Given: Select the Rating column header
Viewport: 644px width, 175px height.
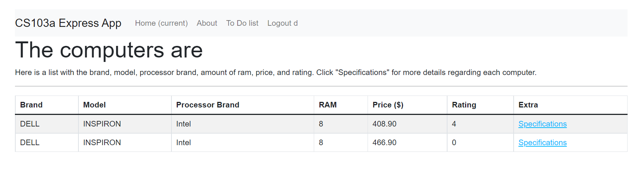Looking at the screenshot, I should [x=464, y=105].
